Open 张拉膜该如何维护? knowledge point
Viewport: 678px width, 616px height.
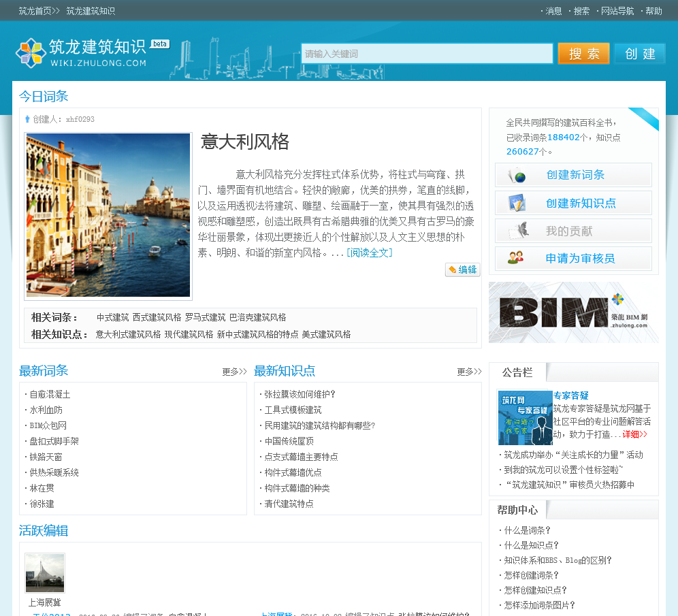(x=300, y=395)
